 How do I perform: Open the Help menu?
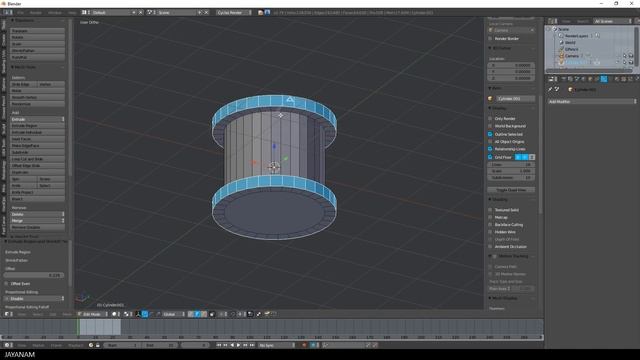[x=72, y=12]
